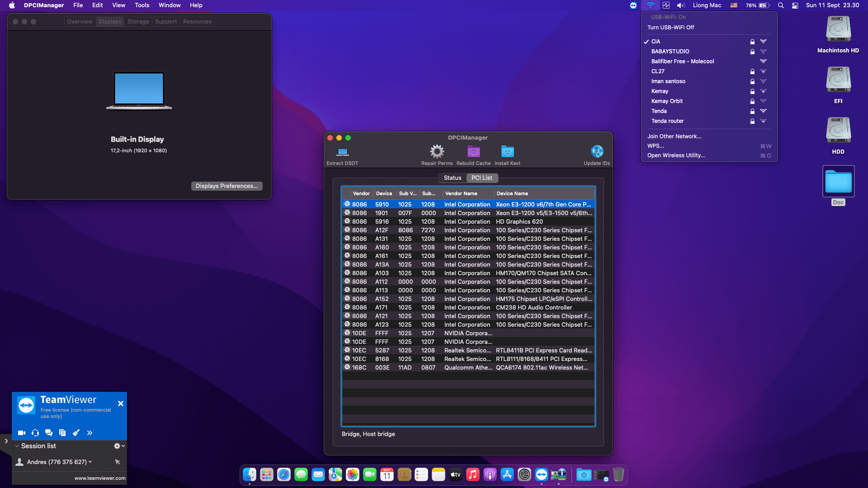Connect to Balifiber Free - Molecool network
Viewport: 868px width, 488px height.
point(709,61)
